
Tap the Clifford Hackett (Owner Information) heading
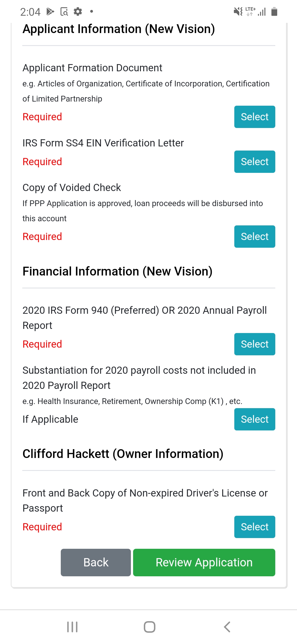pyautogui.click(x=123, y=454)
